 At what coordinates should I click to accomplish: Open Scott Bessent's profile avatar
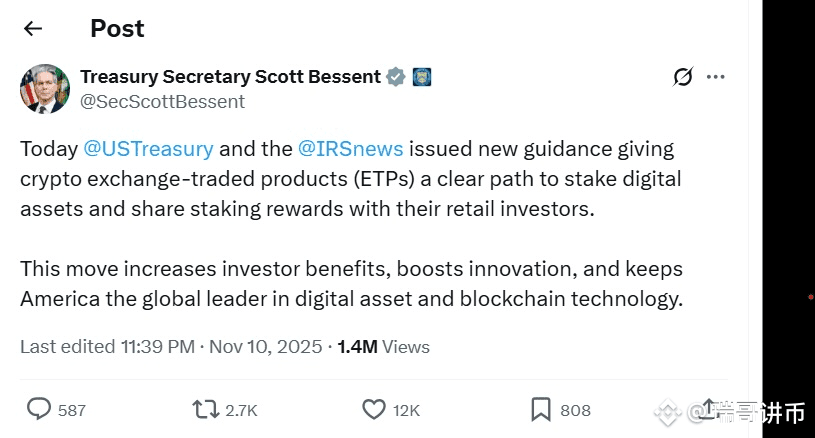click(x=45, y=89)
